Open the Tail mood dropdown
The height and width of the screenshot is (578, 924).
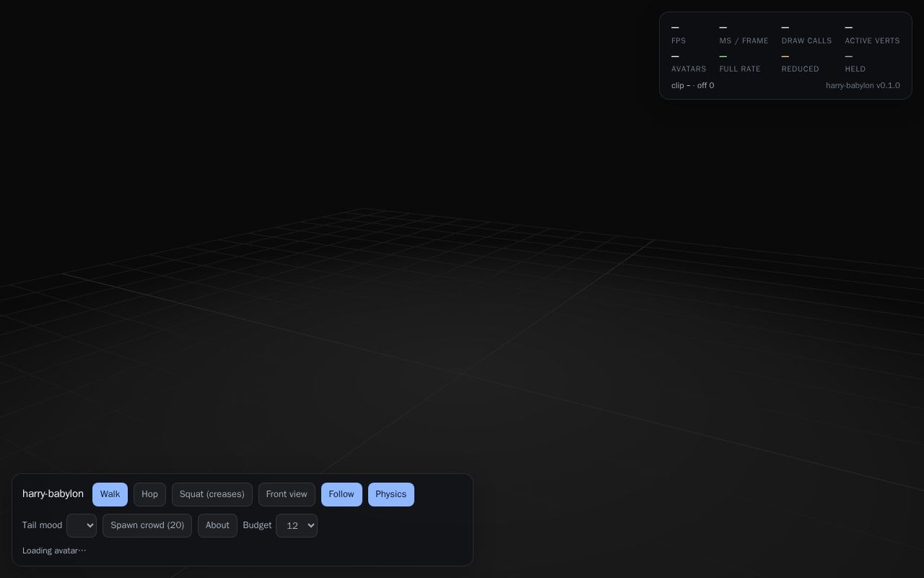pos(82,525)
